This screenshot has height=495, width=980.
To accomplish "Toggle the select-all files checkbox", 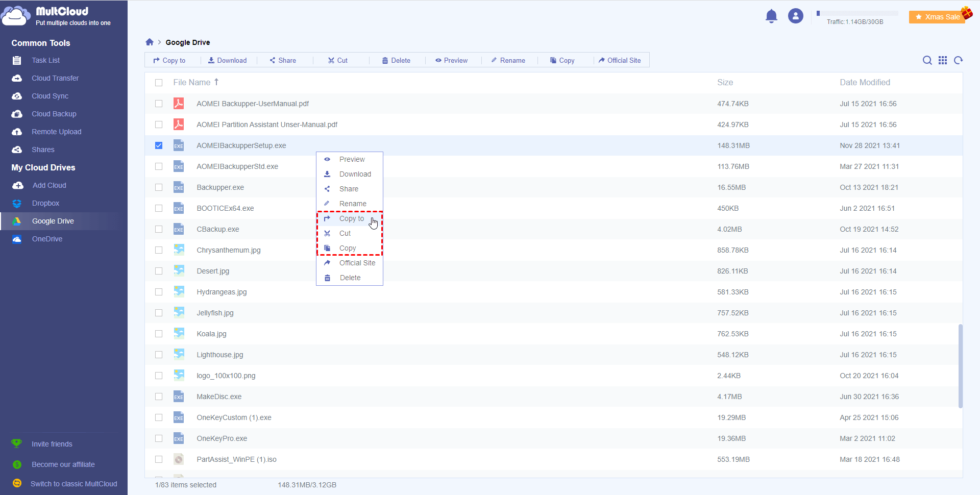I will (159, 83).
